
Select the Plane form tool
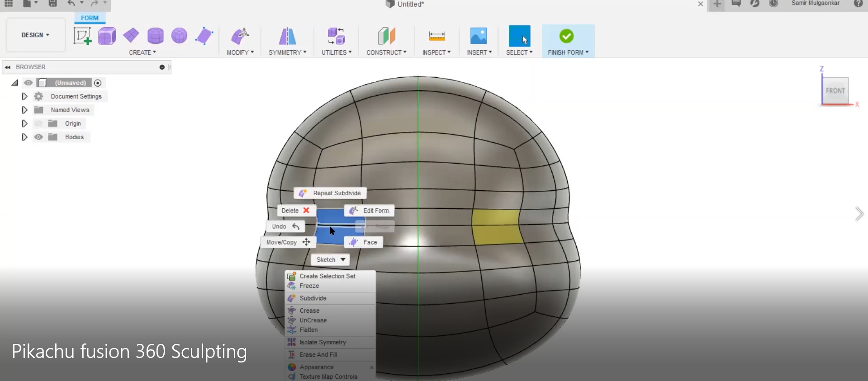(131, 35)
